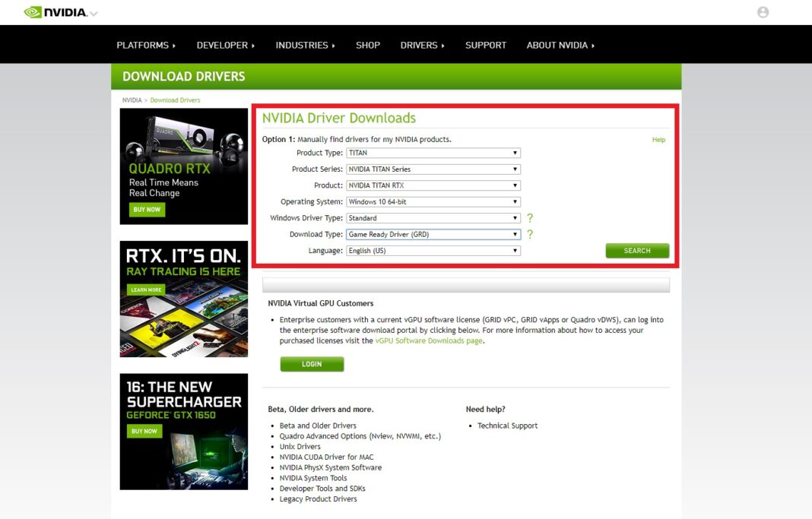Expand the Product Type dropdown showing TITAN
Viewport: 812px width, 519px height.
433,153
